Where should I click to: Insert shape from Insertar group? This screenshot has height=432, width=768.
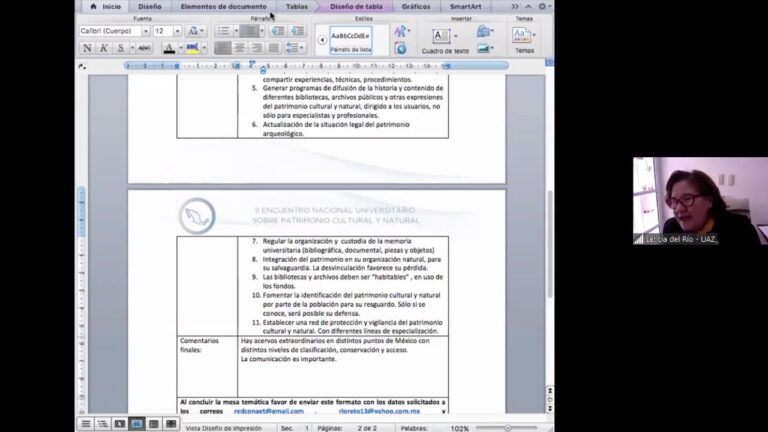tap(484, 32)
